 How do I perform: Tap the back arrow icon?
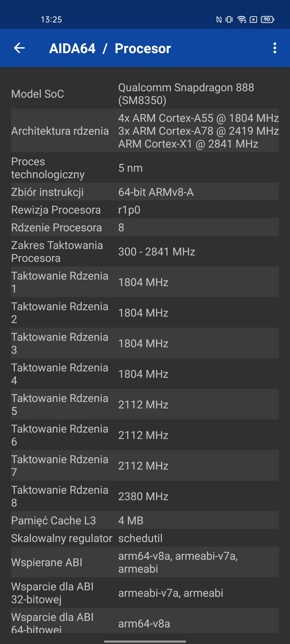point(19,48)
